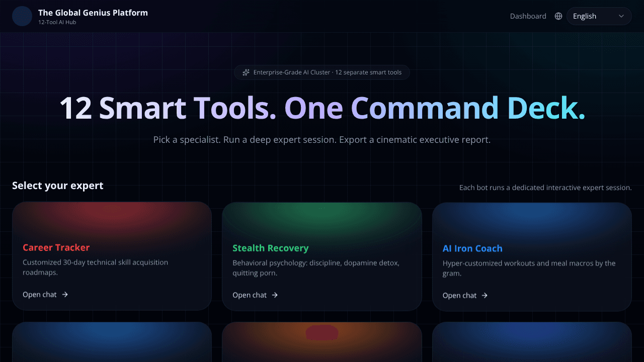Click the Pick a specialist tagline
Image resolution: width=644 pixels, height=362 pixels.
pyautogui.click(x=322, y=140)
